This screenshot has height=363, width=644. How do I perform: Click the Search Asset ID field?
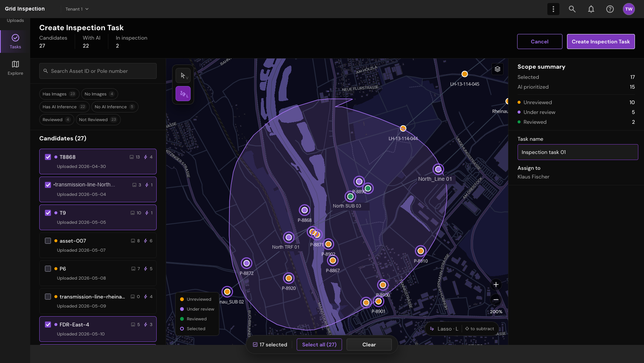coord(98,71)
